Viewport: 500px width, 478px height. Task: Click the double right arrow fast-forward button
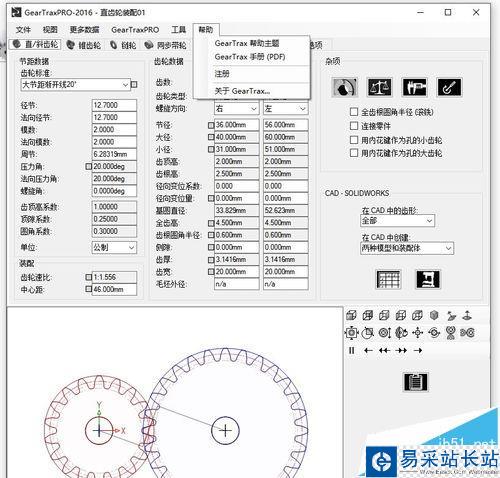402,350
